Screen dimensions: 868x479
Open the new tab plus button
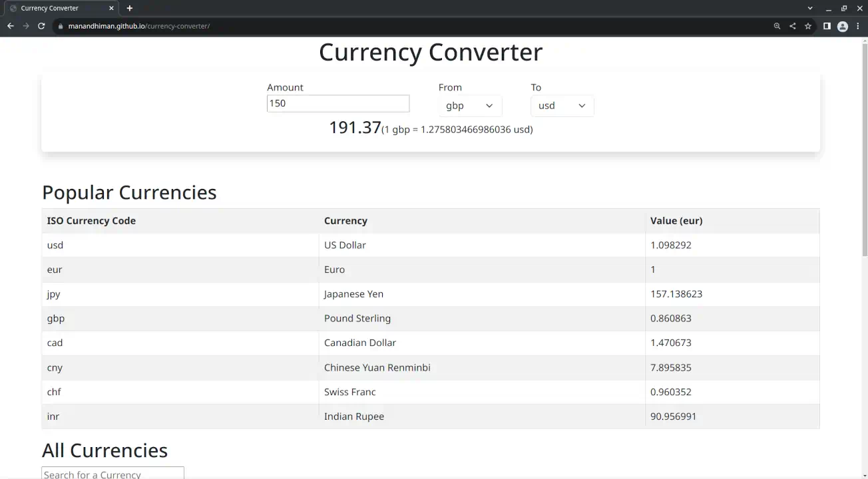(129, 8)
